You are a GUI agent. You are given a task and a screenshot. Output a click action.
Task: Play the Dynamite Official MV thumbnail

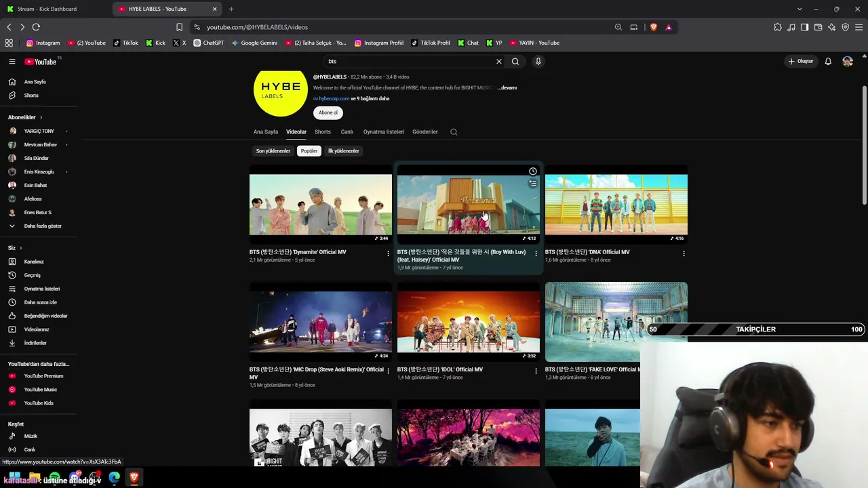[x=321, y=205]
